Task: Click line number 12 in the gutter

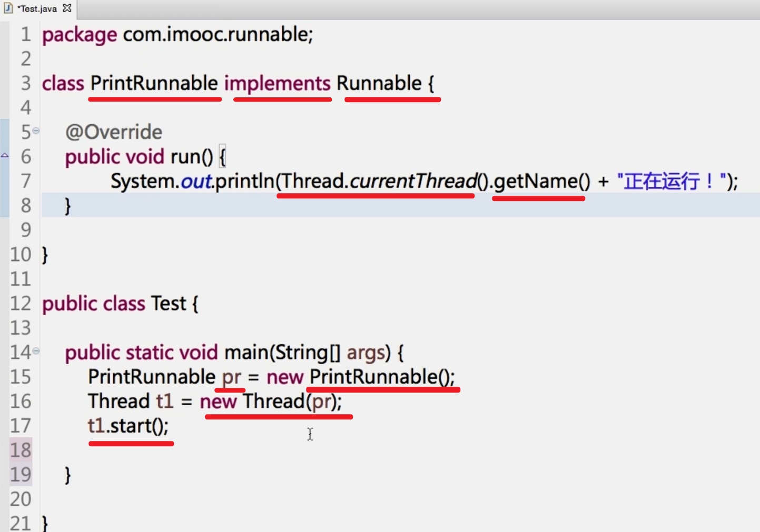Action: pos(21,304)
